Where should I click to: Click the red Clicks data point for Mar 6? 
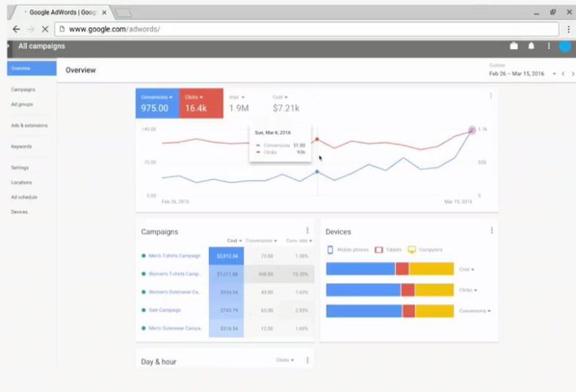[x=317, y=139]
